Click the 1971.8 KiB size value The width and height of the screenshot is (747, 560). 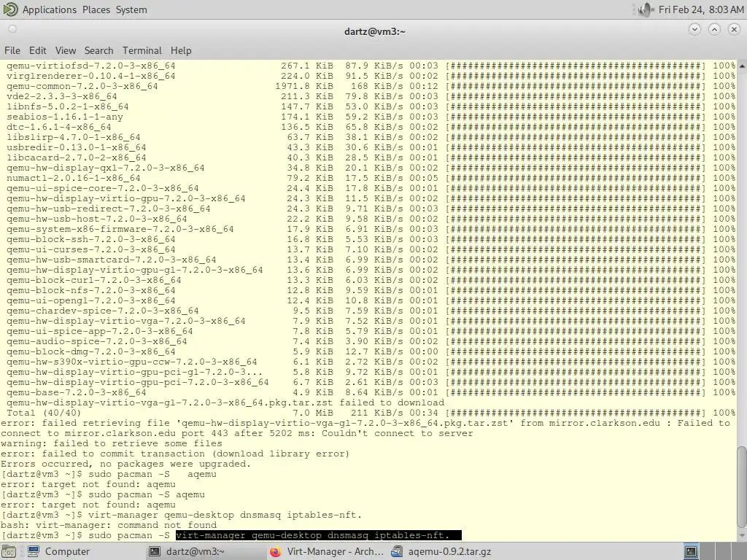[x=304, y=86]
